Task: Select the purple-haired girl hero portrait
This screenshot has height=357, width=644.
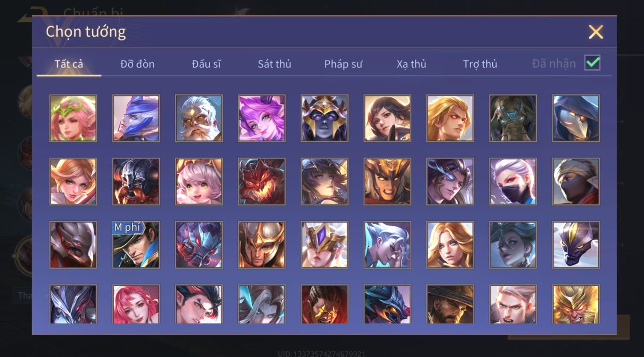Action: point(262,118)
